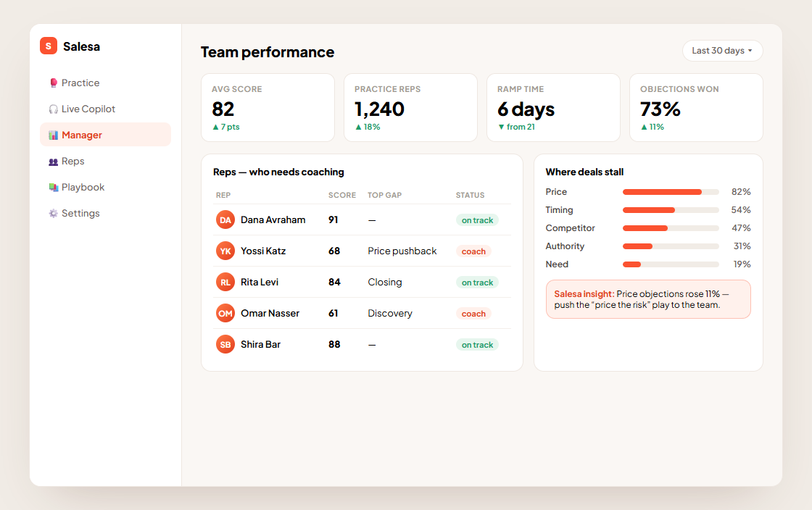This screenshot has height=510, width=812.
Task: Click the Ramp Time value 6 days
Action: (x=526, y=109)
